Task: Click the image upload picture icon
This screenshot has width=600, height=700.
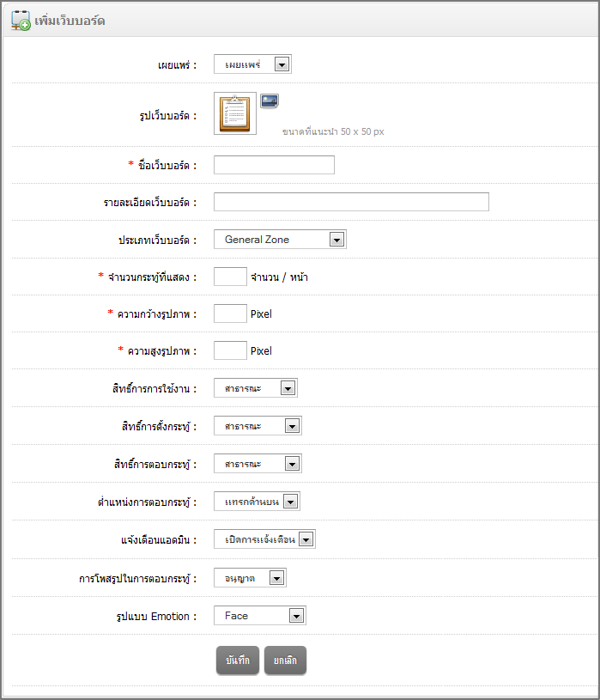Action: click(x=270, y=100)
